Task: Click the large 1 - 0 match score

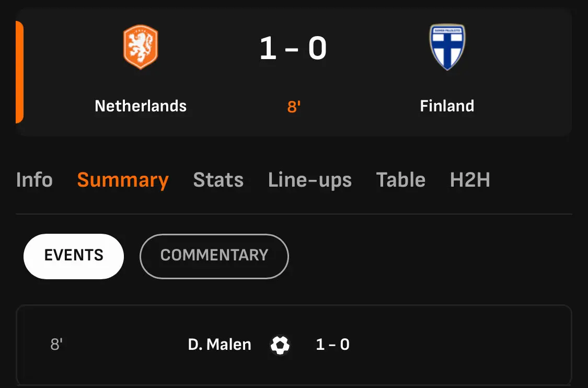Action: point(293,49)
